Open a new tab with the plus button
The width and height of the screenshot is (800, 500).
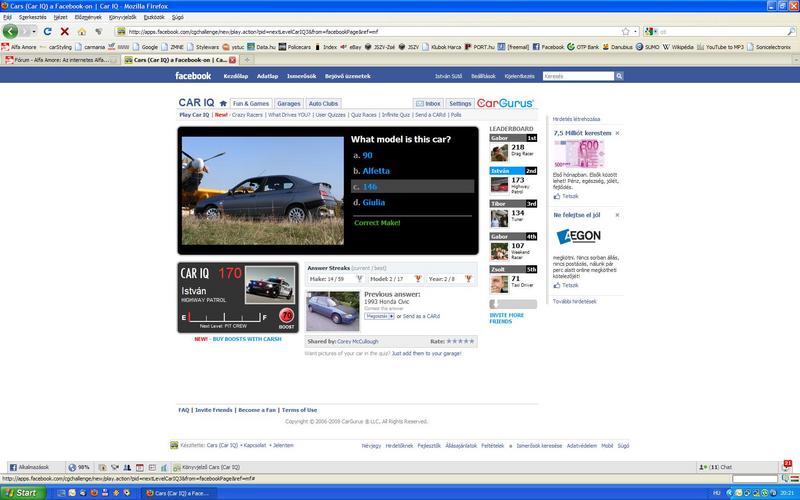(x=247, y=60)
